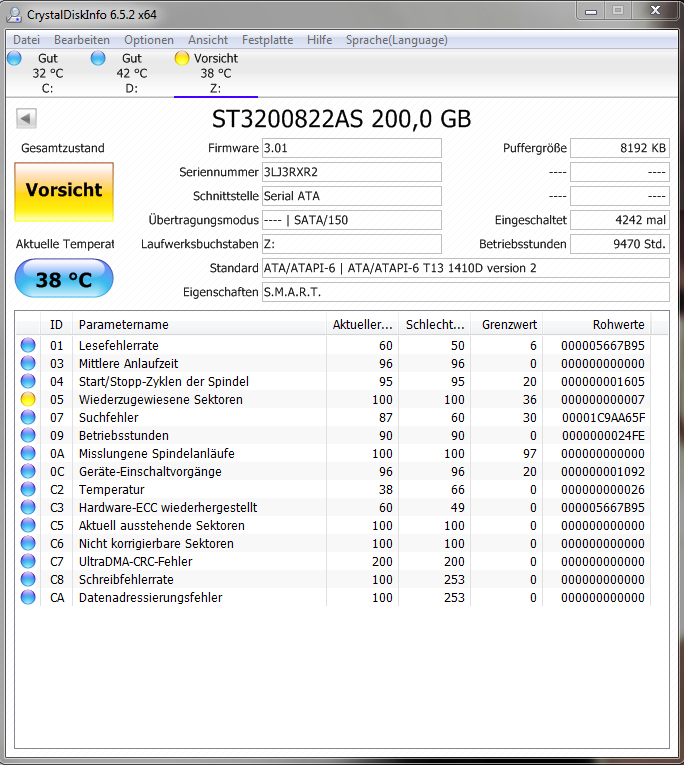Click status orb of Lesefehlerrate row
Image resolution: width=684 pixels, height=765 pixels.
tap(28, 345)
